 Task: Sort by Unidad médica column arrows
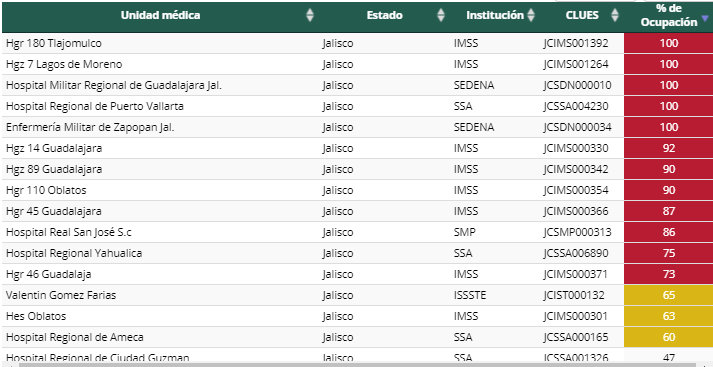pyautogui.click(x=310, y=15)
